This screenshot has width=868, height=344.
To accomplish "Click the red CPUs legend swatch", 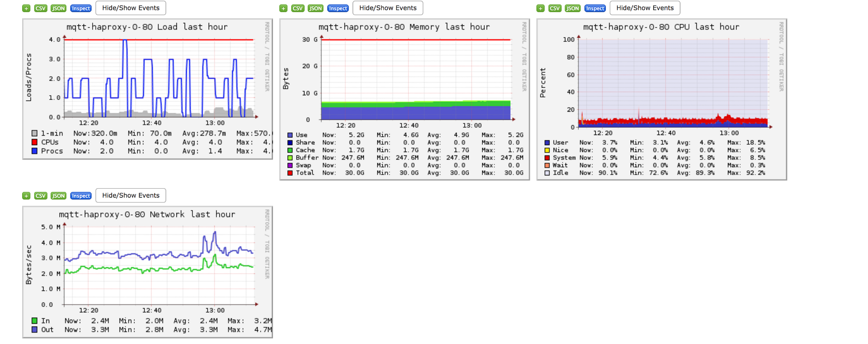I will click(34, 142).
